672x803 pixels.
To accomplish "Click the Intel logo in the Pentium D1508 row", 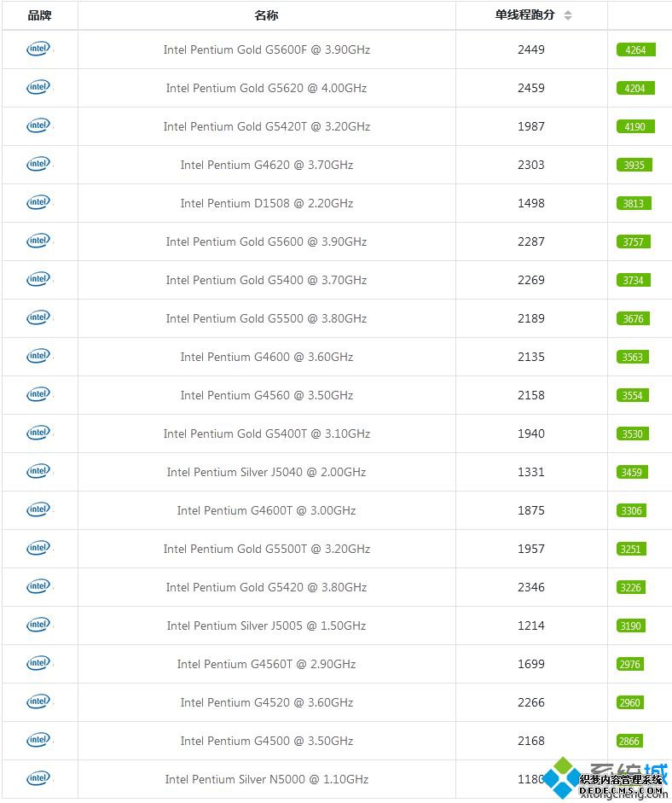I will tap(39, 203).
